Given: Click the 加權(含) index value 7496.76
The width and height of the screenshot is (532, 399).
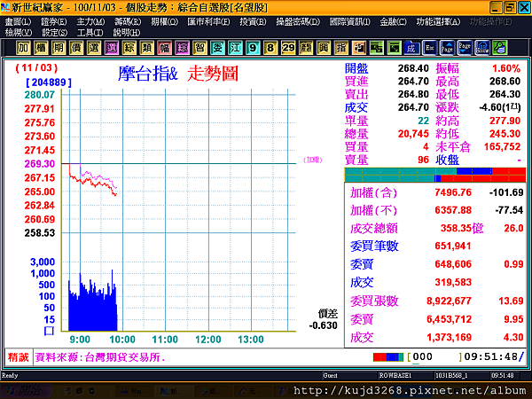Looking at the screenshot, I should pos(453,192).
